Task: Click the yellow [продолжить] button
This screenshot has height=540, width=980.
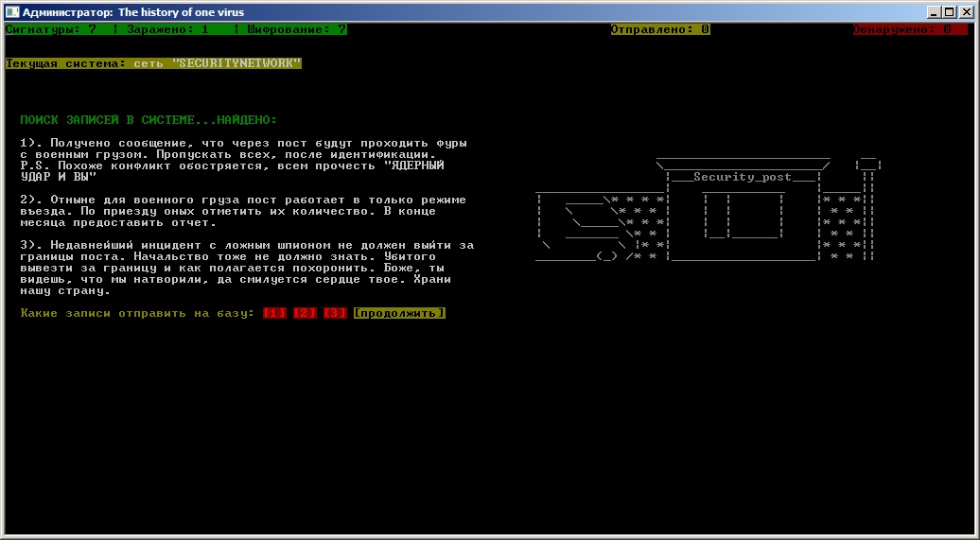Action: (399, 313)
